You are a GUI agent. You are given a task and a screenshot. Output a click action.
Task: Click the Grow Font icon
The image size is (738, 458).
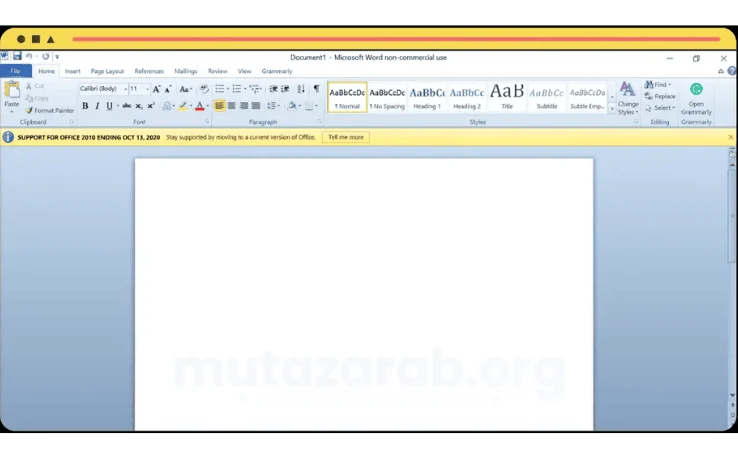click(x=156, y=88)
